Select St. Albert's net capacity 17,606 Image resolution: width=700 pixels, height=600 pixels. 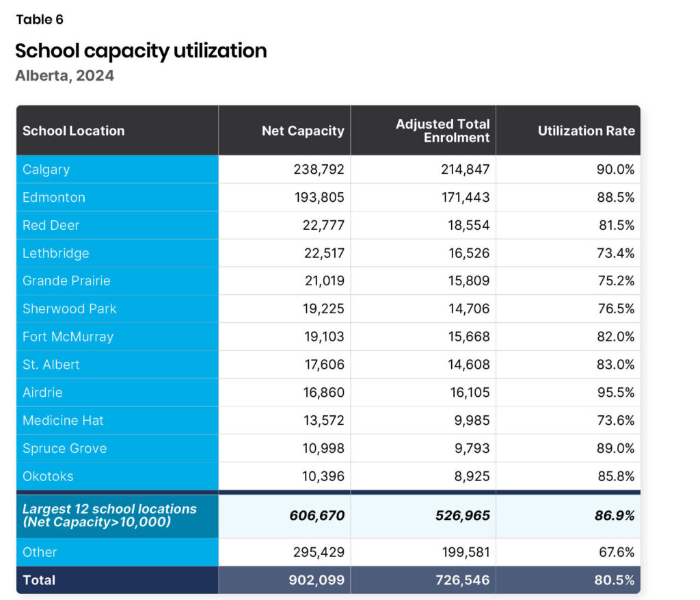[324, 365]
